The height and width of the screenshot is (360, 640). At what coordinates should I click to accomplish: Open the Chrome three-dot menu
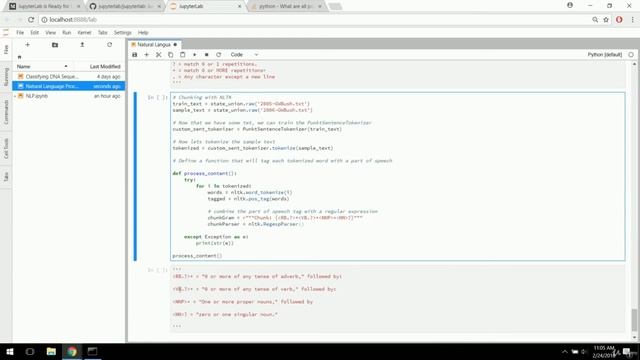pos(632,20)
